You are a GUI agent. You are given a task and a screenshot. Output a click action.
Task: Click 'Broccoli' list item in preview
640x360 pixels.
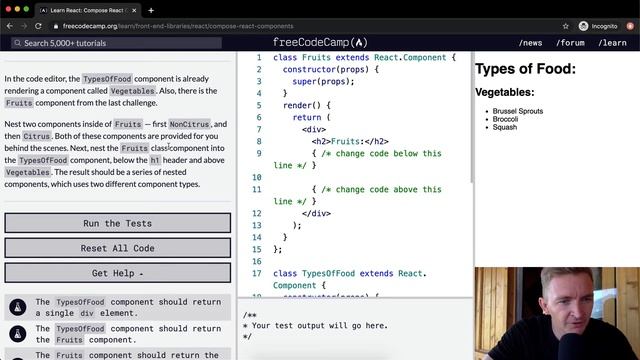click(x=505, y=119)
